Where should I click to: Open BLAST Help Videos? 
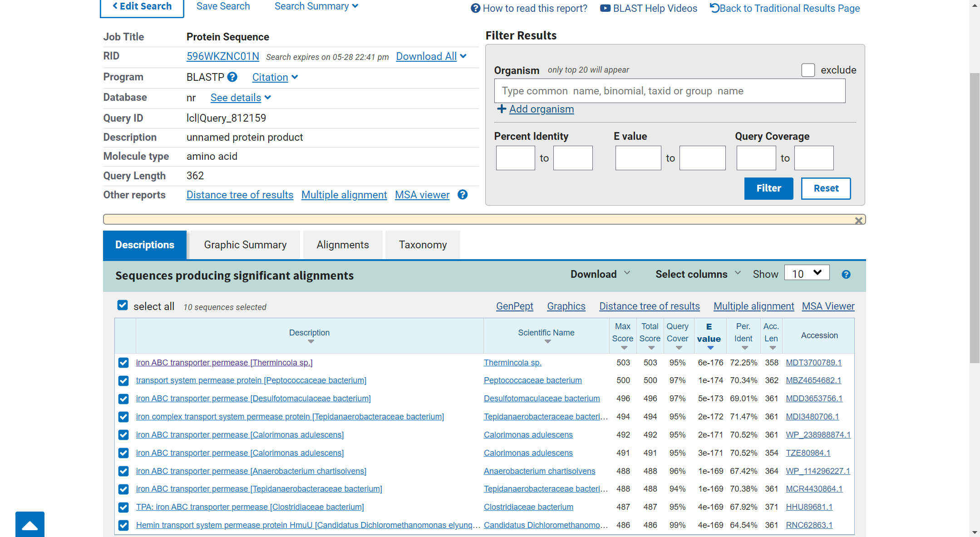pyautogui.click(x=649, y=8)
